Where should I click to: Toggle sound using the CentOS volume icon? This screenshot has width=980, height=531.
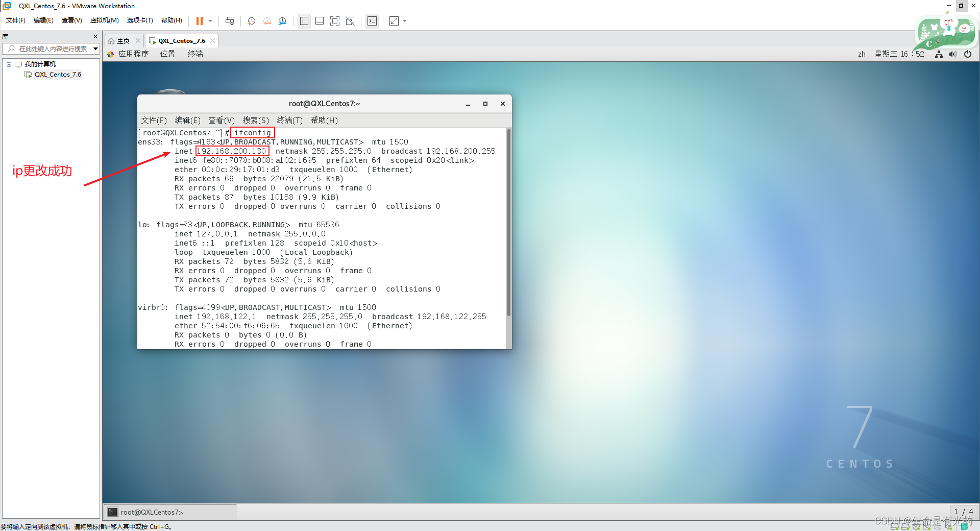(952, 54)
